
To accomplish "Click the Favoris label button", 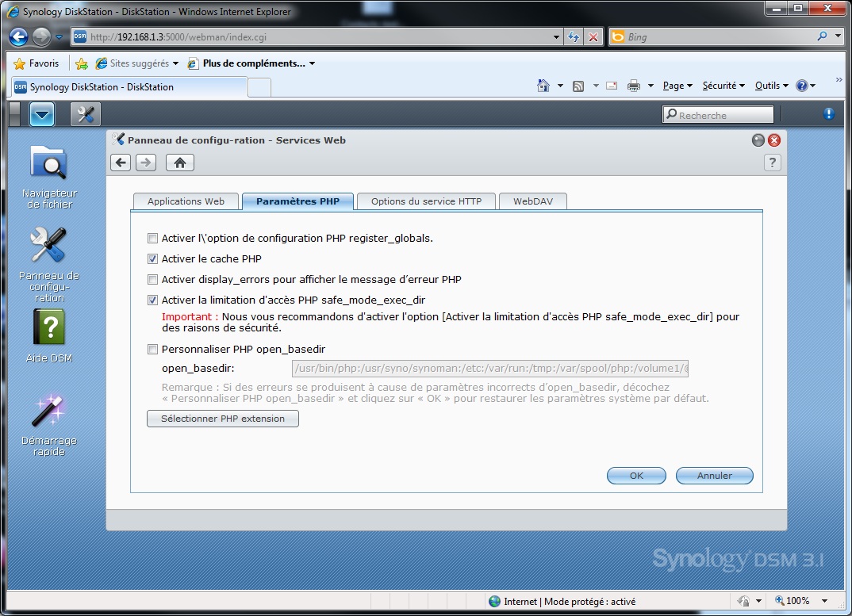I will pos(44,63).
